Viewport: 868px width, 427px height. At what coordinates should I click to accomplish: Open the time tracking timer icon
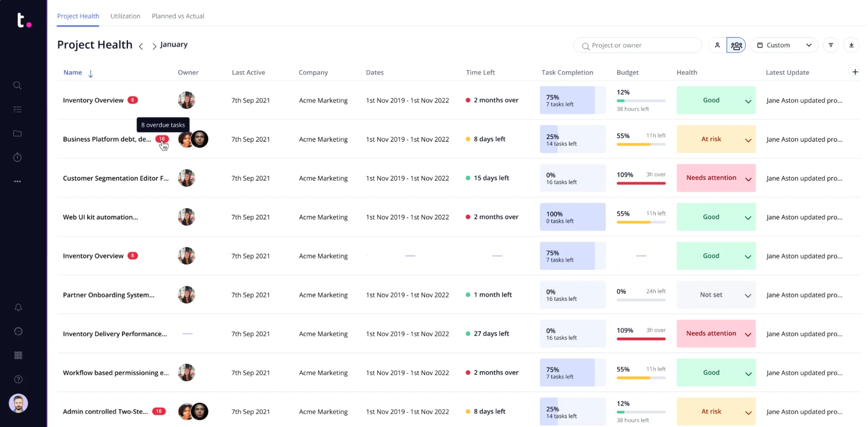click(x=17, y=157)
